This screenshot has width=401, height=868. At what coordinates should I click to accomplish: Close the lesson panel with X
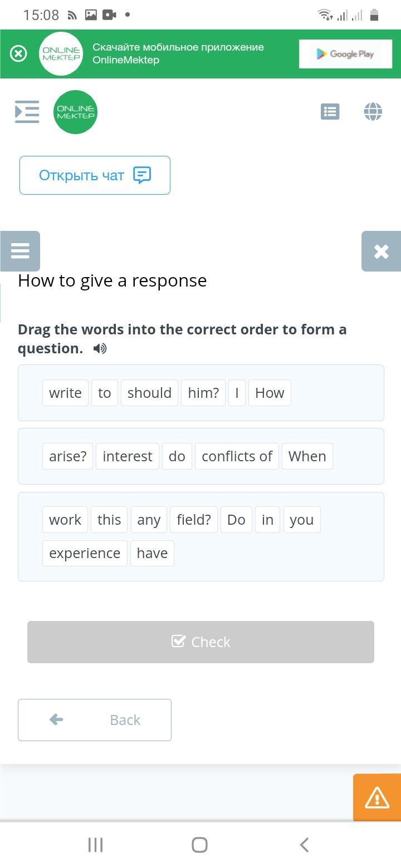pyautogui.click(x=381, y=251)
